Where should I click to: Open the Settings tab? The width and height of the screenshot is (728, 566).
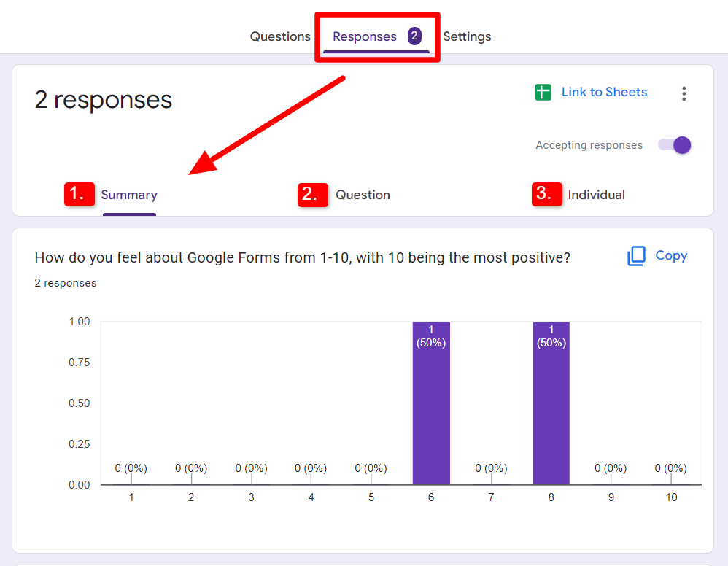pyautogui.click(x=467, y=36)
